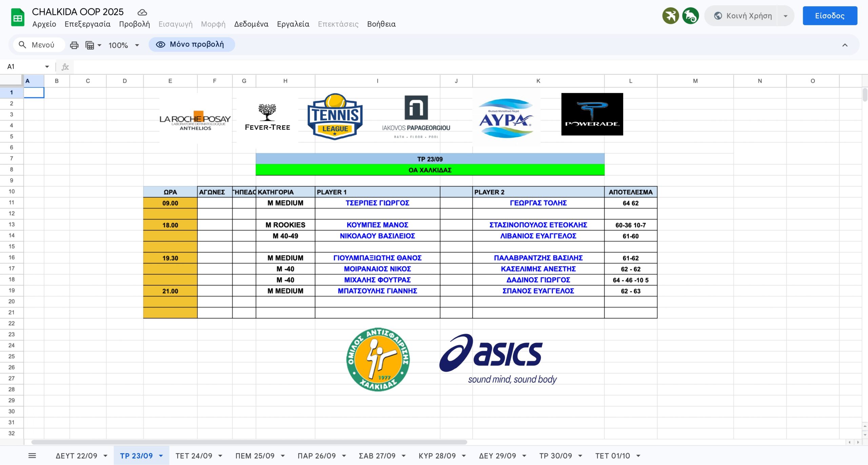This screenshot has width=868, height=465.
Task: Switch to the ΤΡ 30/09 sheet tab
Action: point(555,456)
